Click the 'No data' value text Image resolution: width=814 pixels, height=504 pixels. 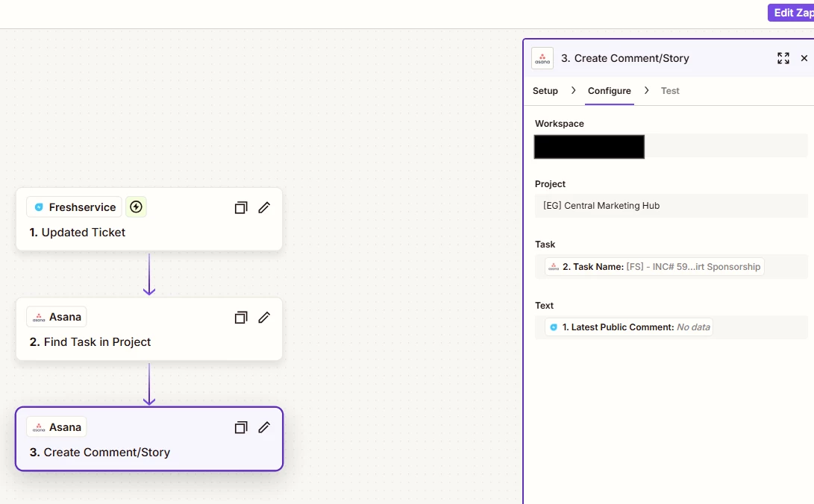pyautogui.click(x=693, y=327)
